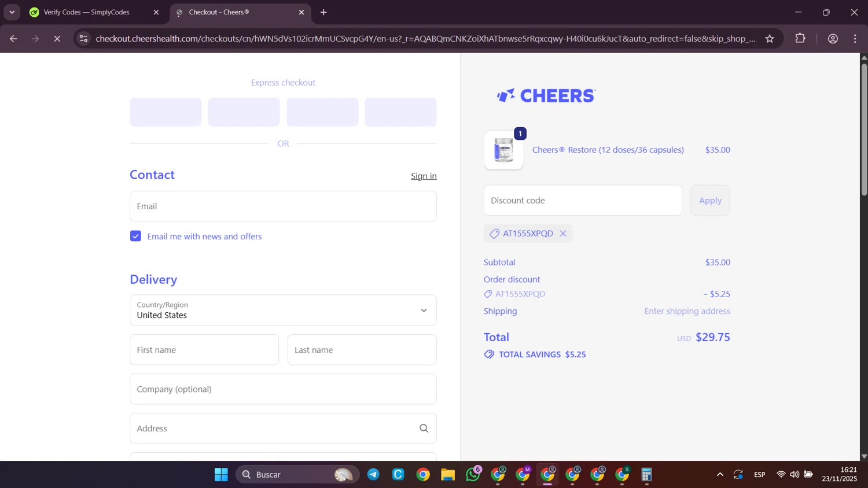The width and height of the screenshot is (868, 488).
Task: Open the blue C app on taskbar
Action: [398, 475]
